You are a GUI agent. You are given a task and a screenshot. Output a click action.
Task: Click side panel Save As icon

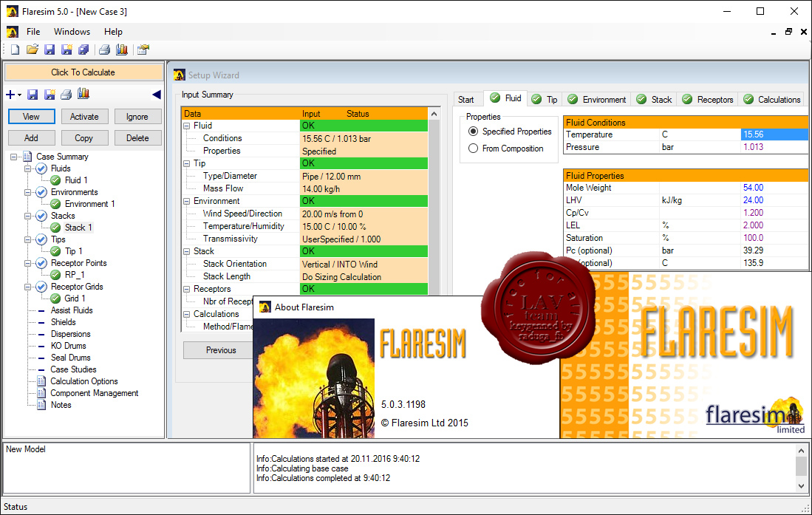[x=50, y=95]
